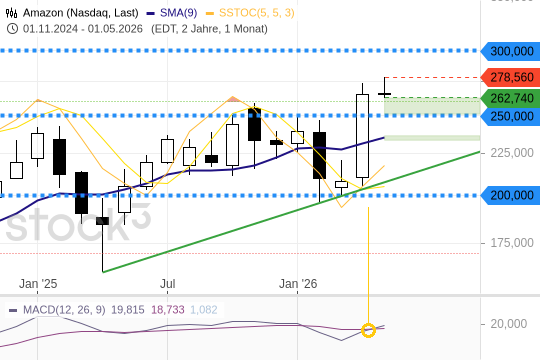Image resolution: width=540 pixels, height=360 pixels.
Task: Click the 225,000 axis value
Action: (512, 153)
